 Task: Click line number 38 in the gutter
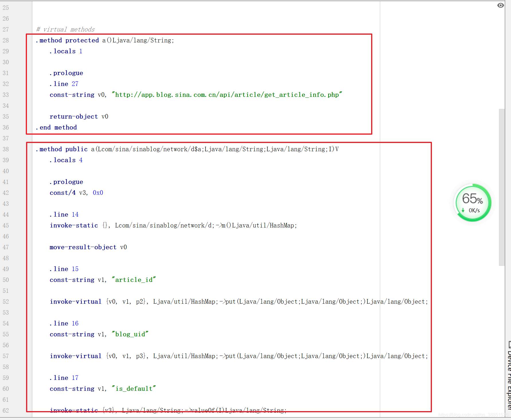coord(6,149)
